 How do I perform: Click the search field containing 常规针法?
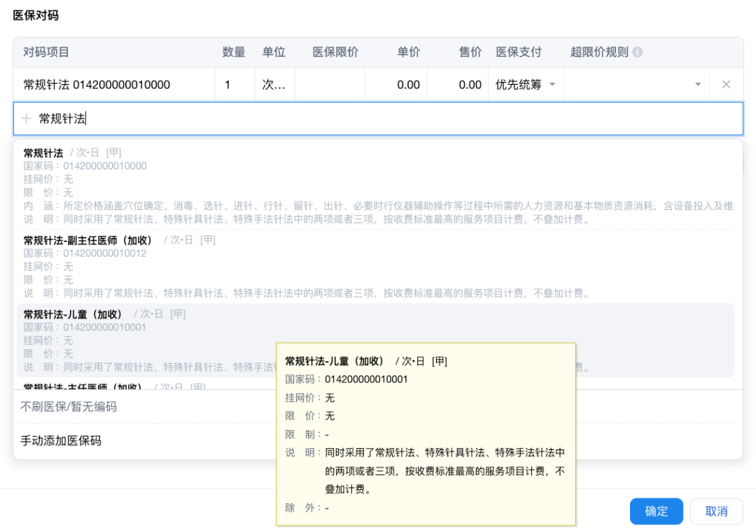pyautogui.click(x=378, y=119)
